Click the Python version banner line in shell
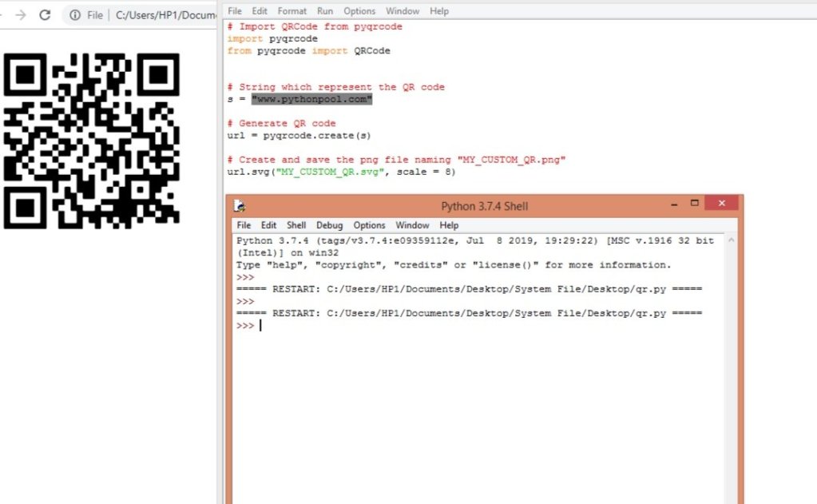 pyautogui.click(x=474, y=240)
